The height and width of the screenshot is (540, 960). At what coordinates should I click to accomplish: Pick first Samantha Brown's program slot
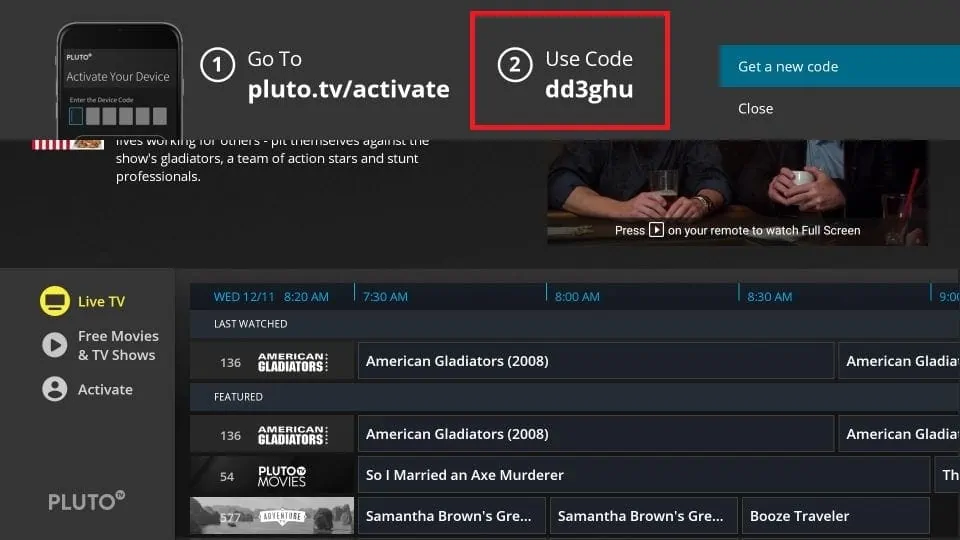point(451,516)
